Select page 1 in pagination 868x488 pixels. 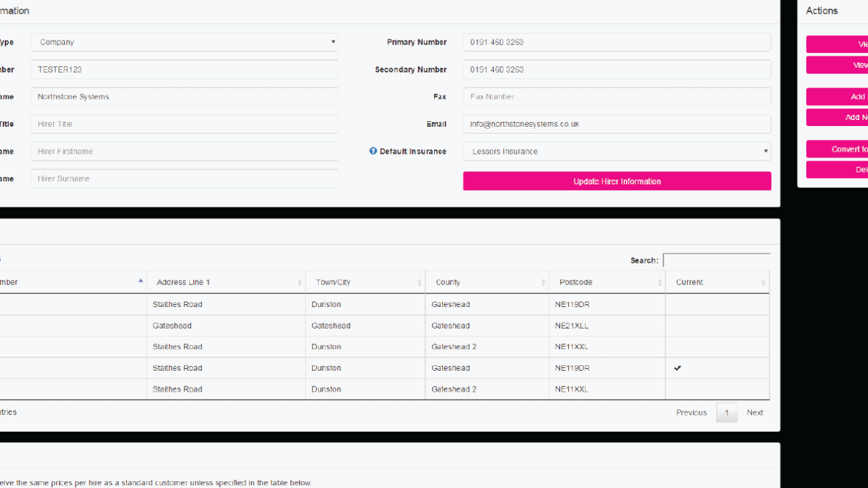pos(726,412)
